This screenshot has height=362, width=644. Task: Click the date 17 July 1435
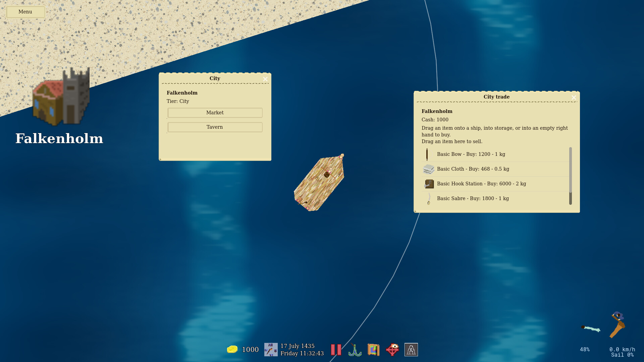click(298, 346)
